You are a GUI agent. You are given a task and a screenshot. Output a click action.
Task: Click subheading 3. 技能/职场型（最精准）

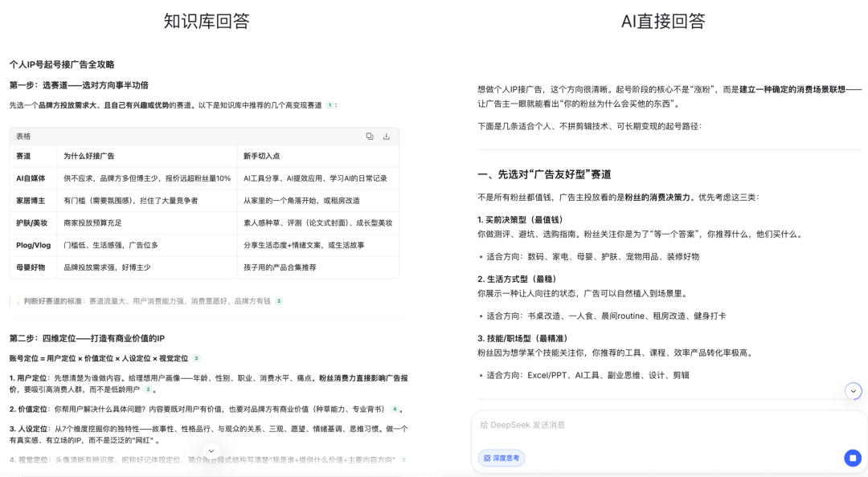point(522,338)
